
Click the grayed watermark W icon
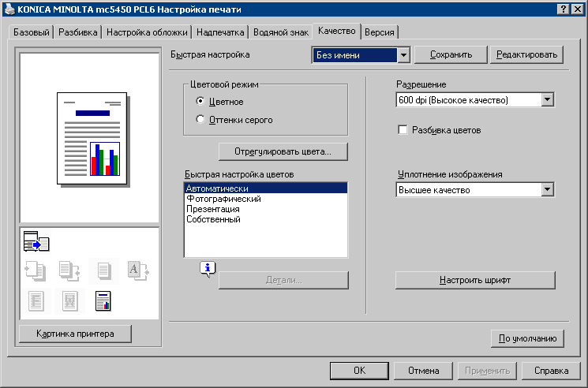(x=69, y=301)
